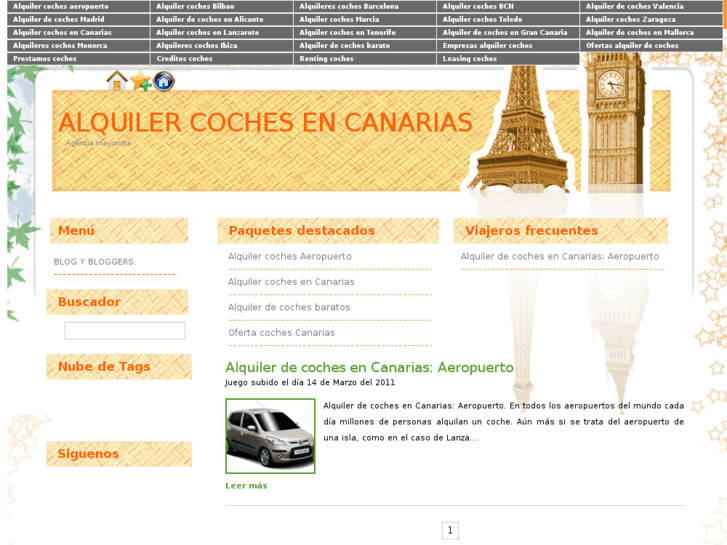
Task: Click Leer más link
Action: click(x=246, y=486)
